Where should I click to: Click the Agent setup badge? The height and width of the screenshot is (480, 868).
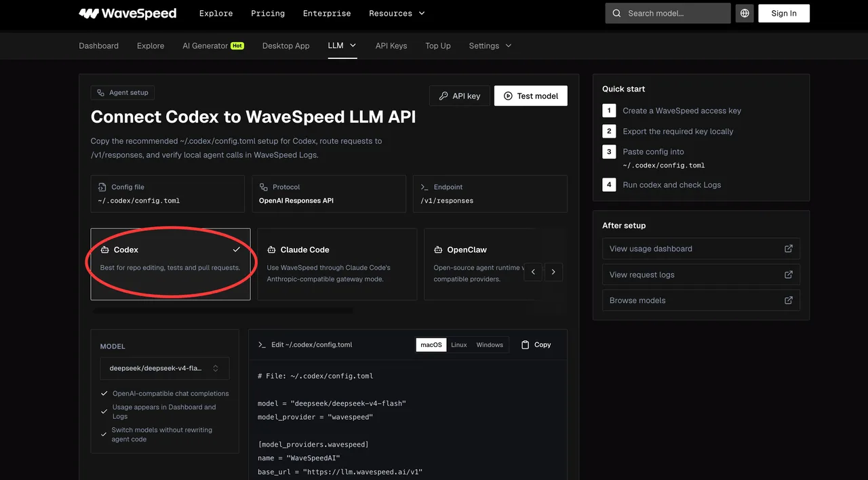tap(123, 92)
